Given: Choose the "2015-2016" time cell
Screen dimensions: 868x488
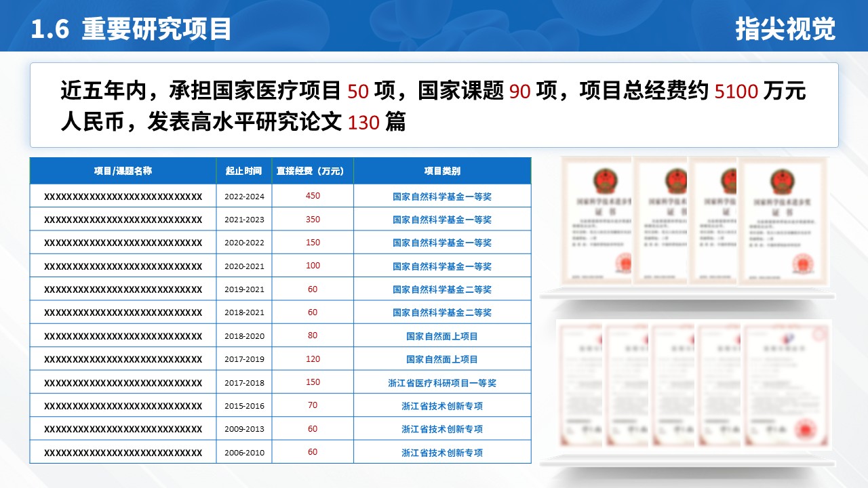Looking at the screenshot, I should click(244, 406).
